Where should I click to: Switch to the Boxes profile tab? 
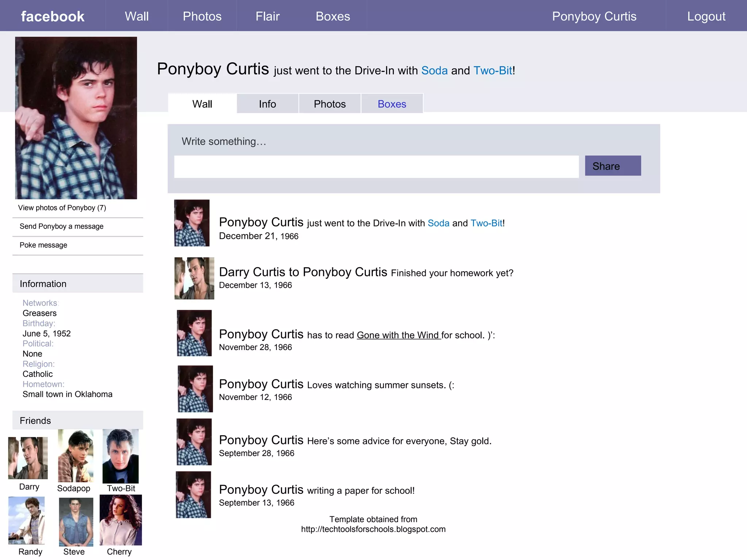[x=392, y=104]
